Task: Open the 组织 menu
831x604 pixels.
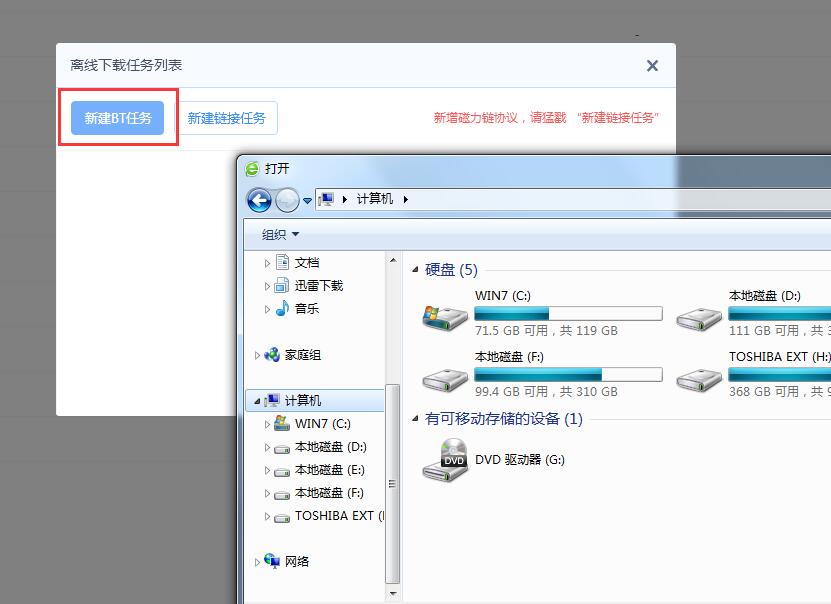Action: (x=280, y=235)
